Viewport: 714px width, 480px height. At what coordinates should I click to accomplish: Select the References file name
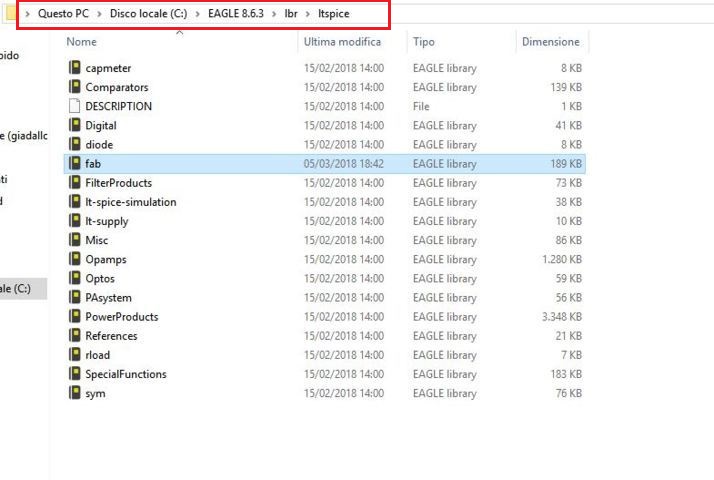pyautogui.click(x=112, y=336)
